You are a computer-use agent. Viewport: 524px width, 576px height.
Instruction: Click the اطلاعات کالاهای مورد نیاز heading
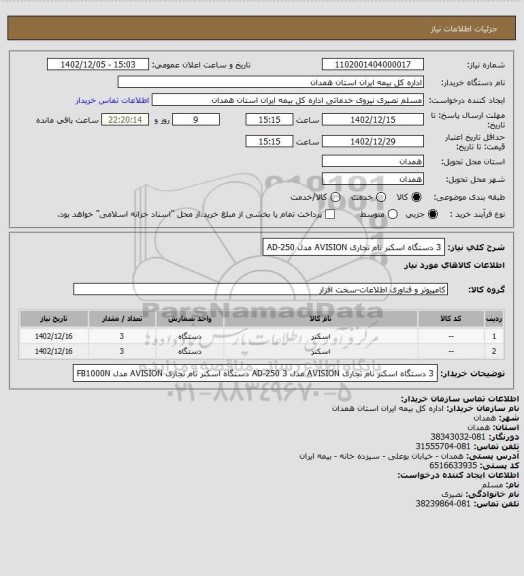point(454,265)
